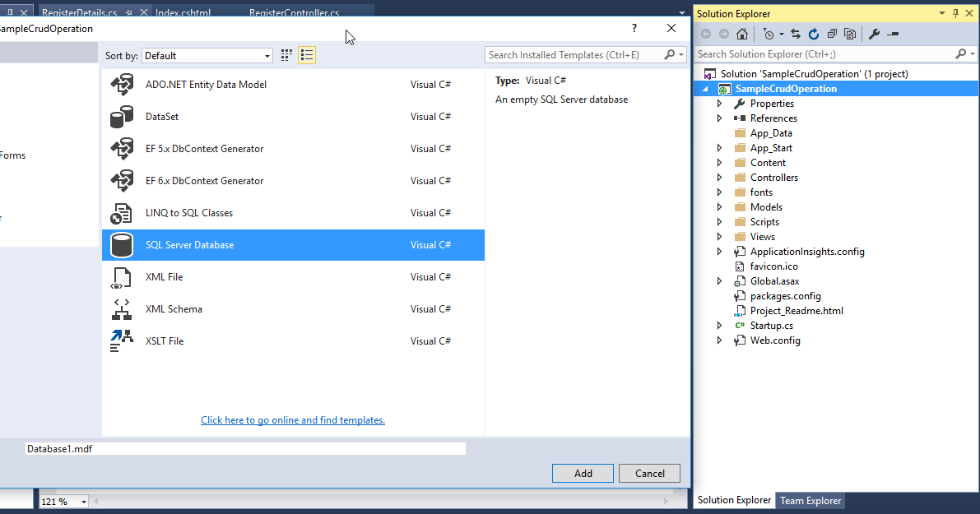Click the ADO.NET Entity Data Model icon
The image size is (980, 514).
coord(122,84)
